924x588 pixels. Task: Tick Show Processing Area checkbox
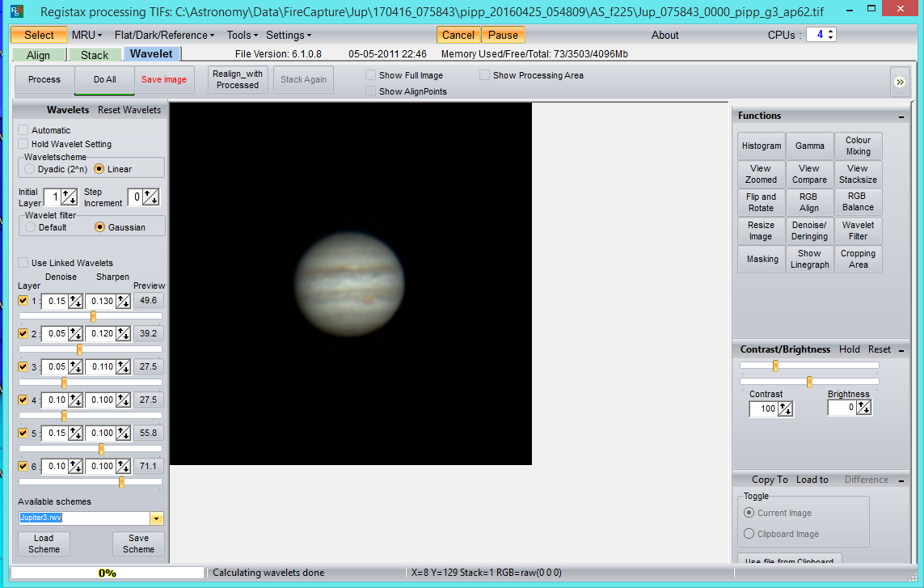[x=484, y=75]
